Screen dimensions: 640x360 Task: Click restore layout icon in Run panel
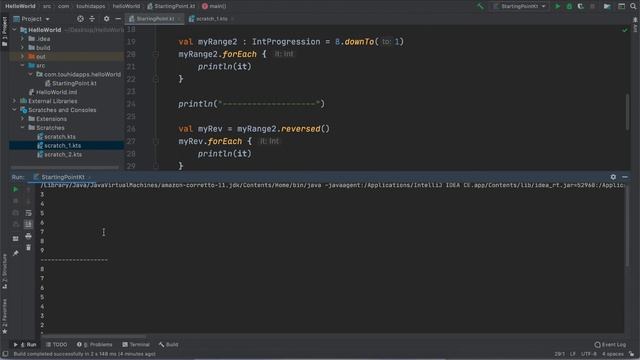point(16,239)
